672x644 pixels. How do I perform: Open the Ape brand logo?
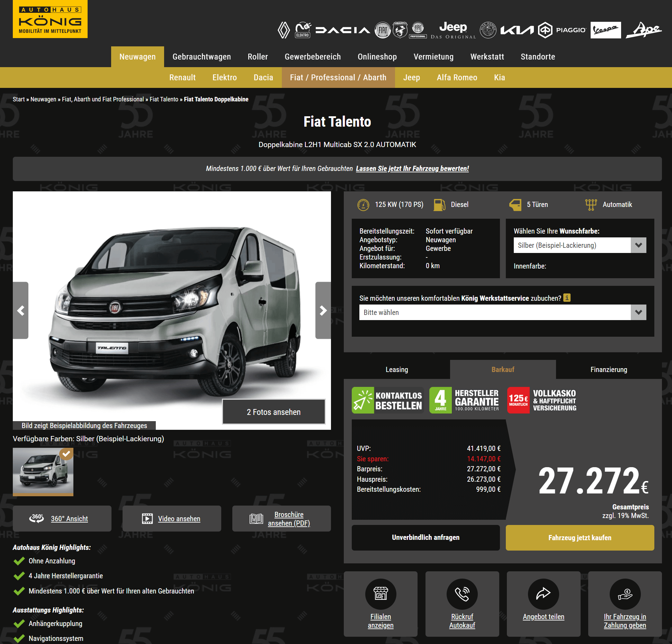tap(644, 30)
